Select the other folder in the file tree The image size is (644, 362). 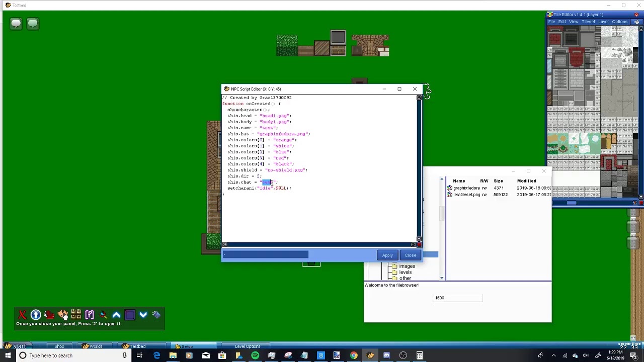click(405, 278)
